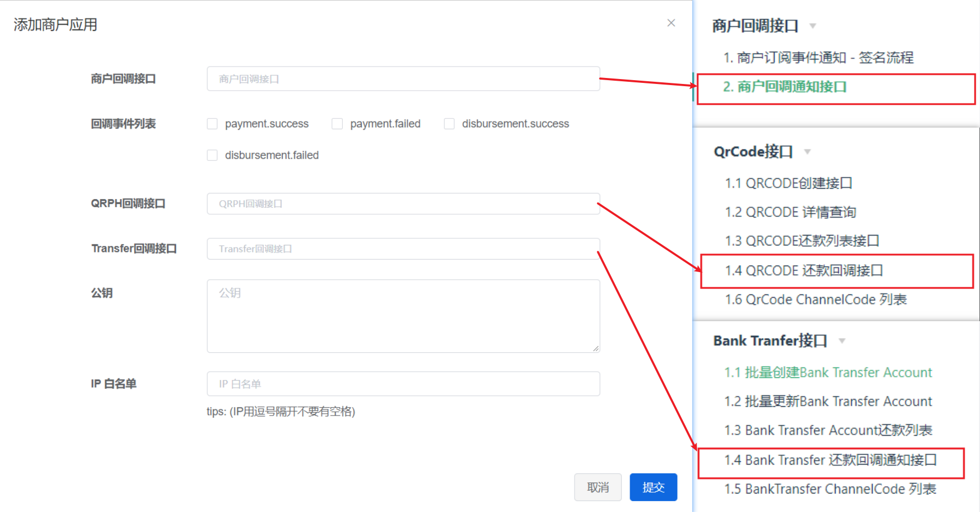Enable the payment.success checkbox
980x512 pixels.
coord(213,124)
